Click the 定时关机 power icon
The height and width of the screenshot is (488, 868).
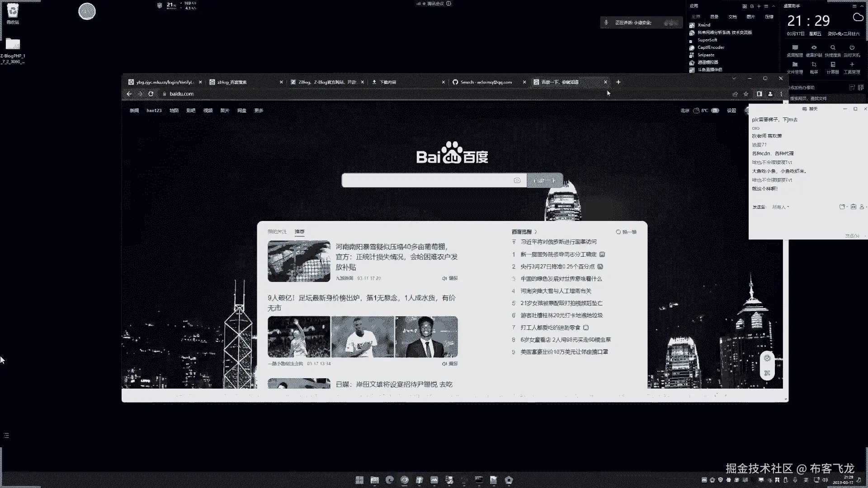point(852,48)
